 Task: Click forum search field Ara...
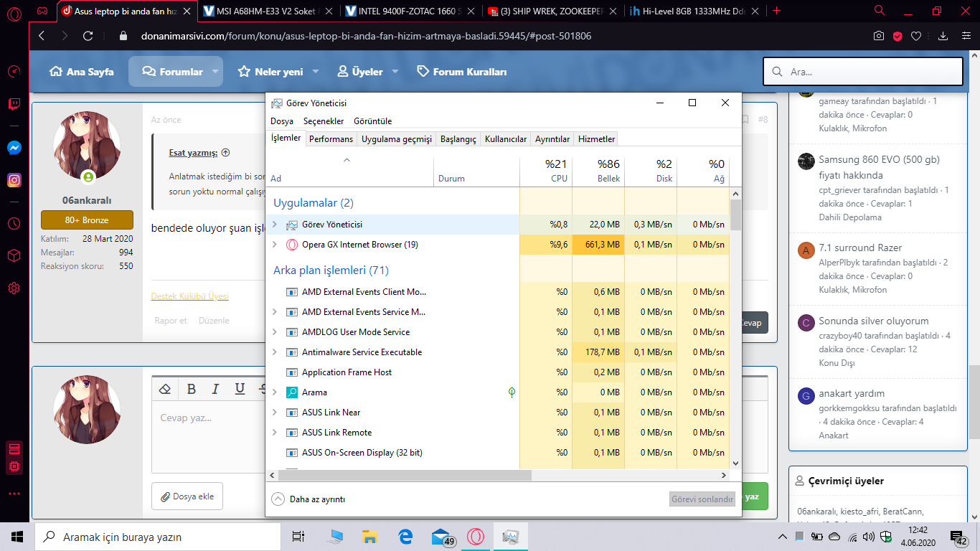click(x=863, y=72)
